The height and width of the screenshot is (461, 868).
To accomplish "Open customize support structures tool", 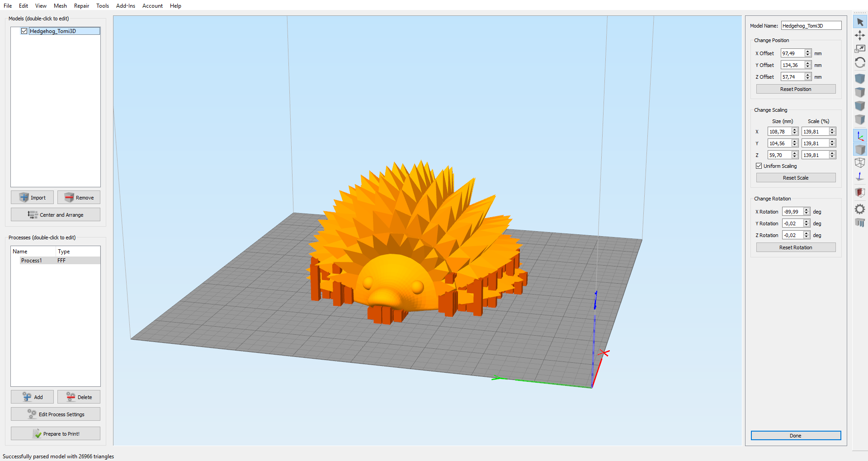I will 860,223.
